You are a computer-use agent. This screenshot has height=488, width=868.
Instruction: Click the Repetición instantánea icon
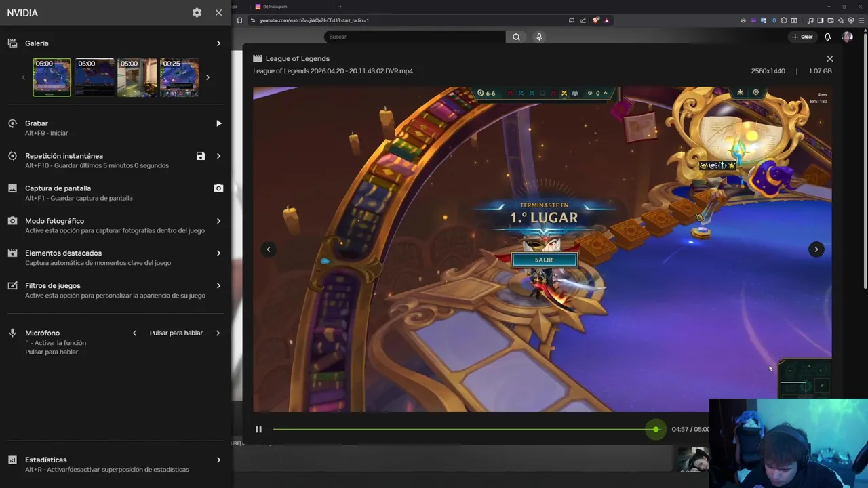(12, 156)
